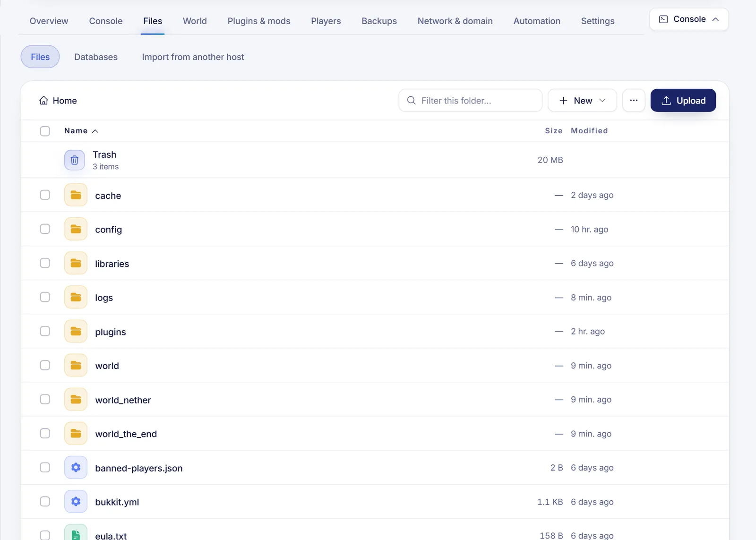Click the libraries folder icon
This screenshot has width=756, height=540.
(76, 263)
